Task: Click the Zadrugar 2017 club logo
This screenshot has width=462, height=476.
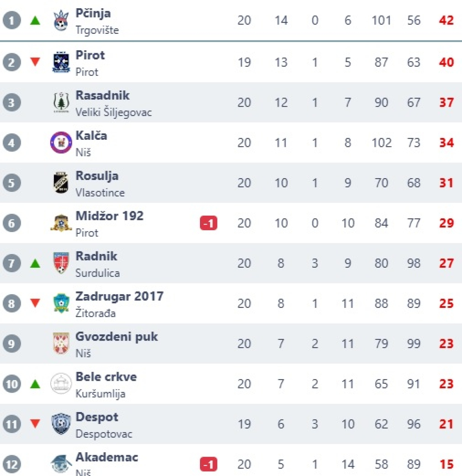Action: pos(61,303)
